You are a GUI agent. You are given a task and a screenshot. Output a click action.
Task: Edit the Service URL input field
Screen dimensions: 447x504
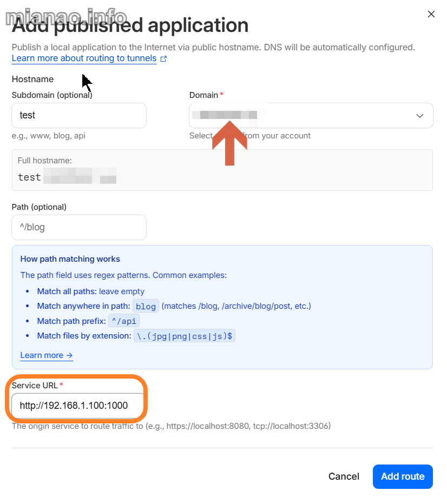pyautogui.click(x=77, y=406)
